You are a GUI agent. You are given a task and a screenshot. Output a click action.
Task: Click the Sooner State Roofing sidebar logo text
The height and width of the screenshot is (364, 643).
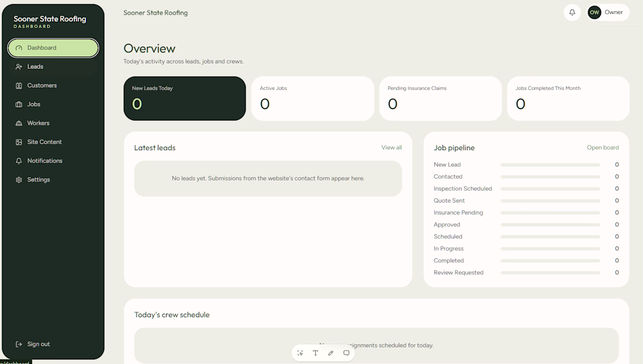50,19
